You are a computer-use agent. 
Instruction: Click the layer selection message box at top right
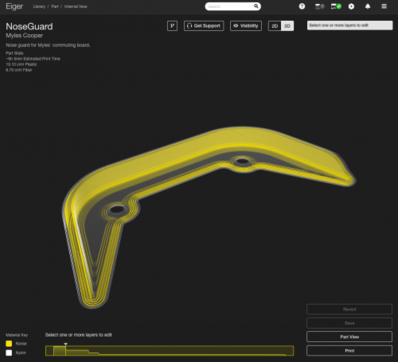pos(350,25)
